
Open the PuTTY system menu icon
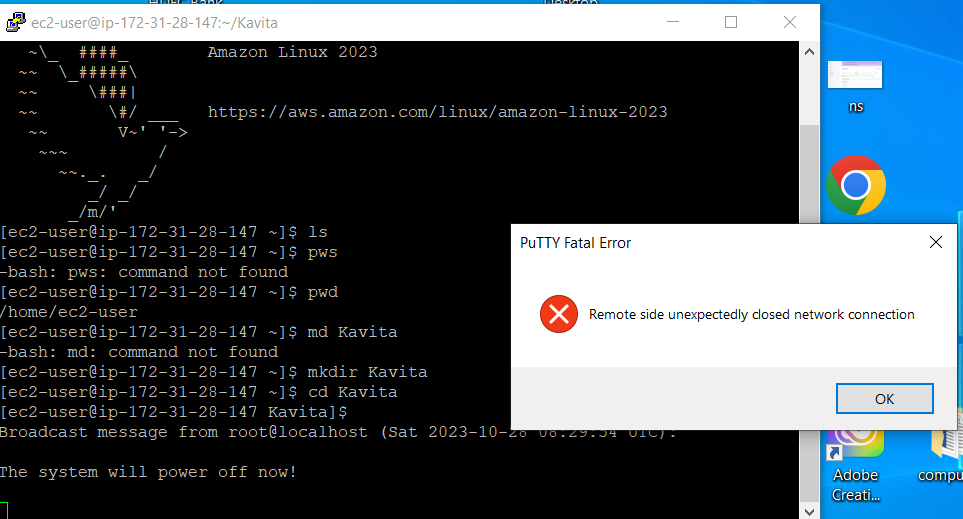click(15, 22)
